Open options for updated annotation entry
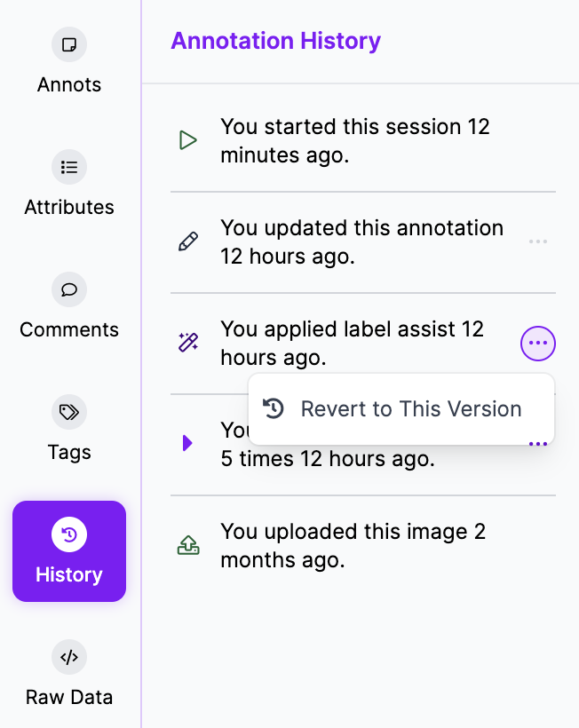Image resolution: width=579 pixels, height=728 pixels. (x=537, y=241)
